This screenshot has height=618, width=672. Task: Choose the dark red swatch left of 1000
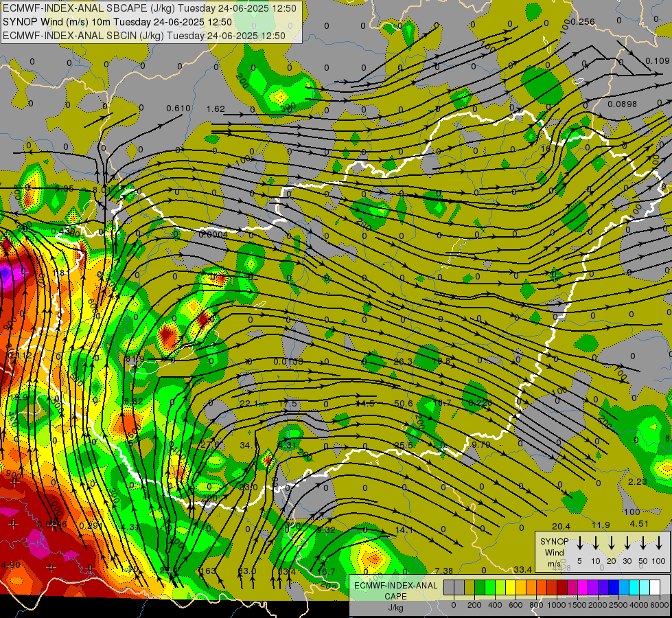tap(552, 587)
